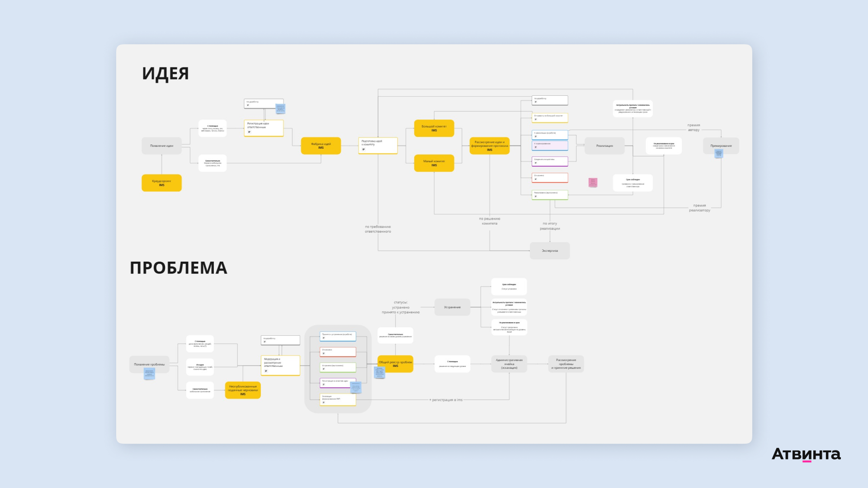Select the Подготовка идей к комитету card

click(x=378, y=145)
